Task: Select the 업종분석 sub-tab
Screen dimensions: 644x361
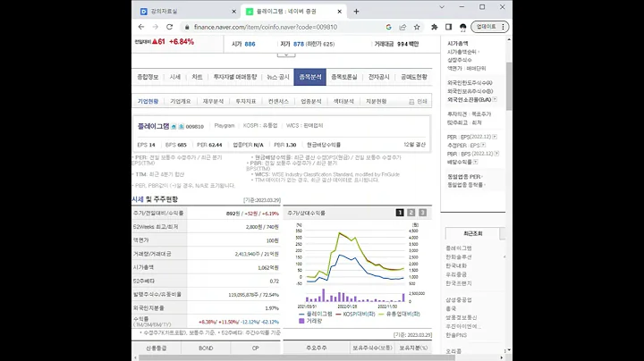Action: tap(311, 101)
